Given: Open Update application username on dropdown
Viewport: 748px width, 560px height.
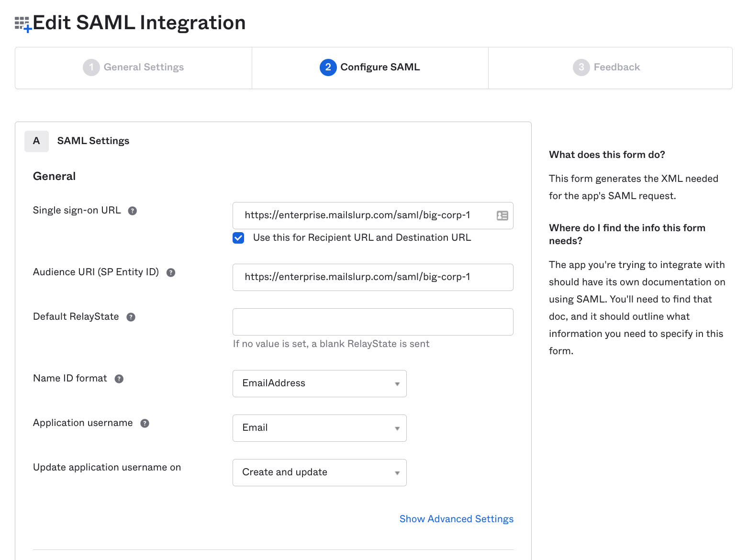Looking at the screenshot, I should tap(319, 472).
